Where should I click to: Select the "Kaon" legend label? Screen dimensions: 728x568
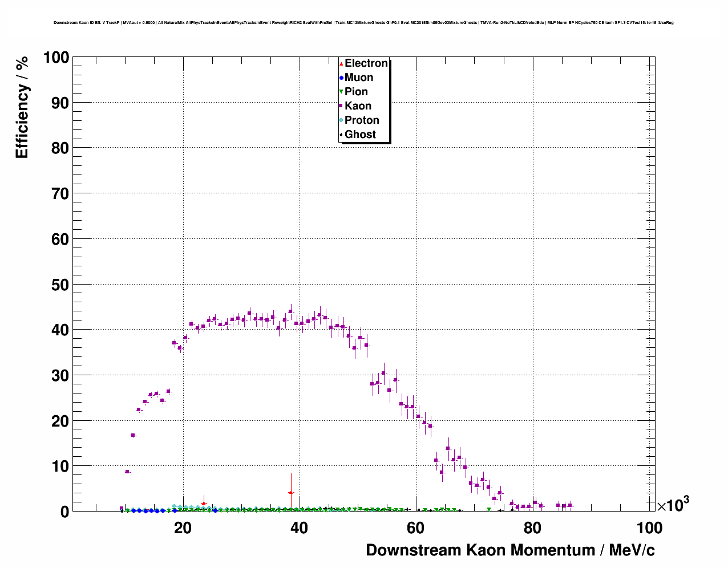[x=358, y=106]
